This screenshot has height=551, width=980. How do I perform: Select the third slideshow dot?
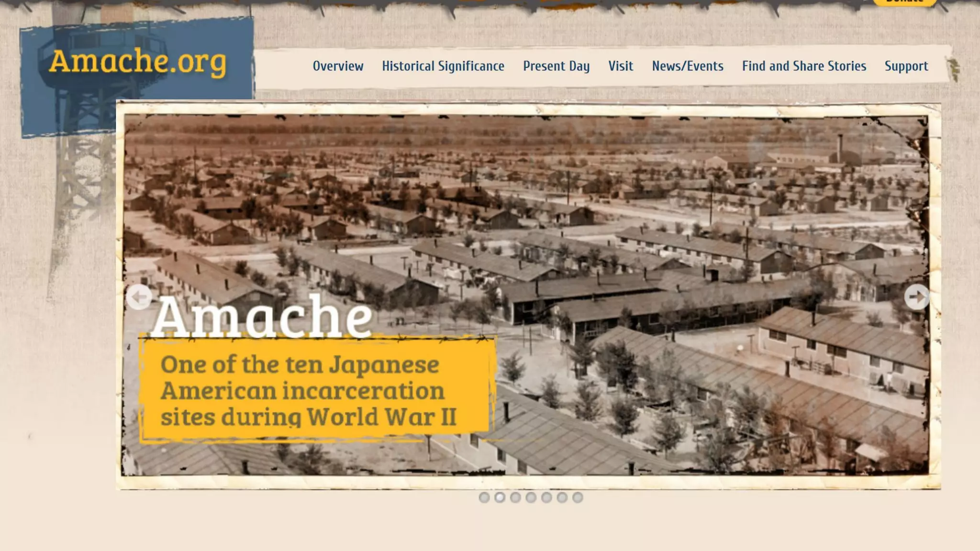(x=515, y=497)
